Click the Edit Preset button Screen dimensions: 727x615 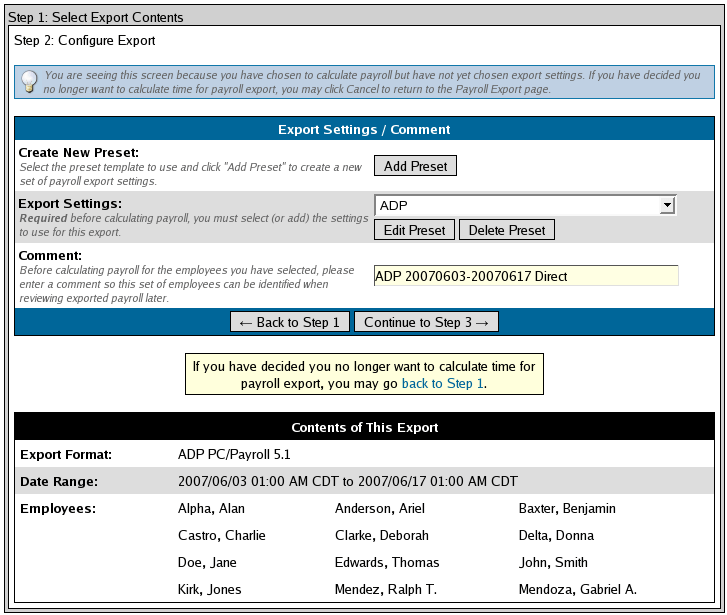click(x=414, y=230)
